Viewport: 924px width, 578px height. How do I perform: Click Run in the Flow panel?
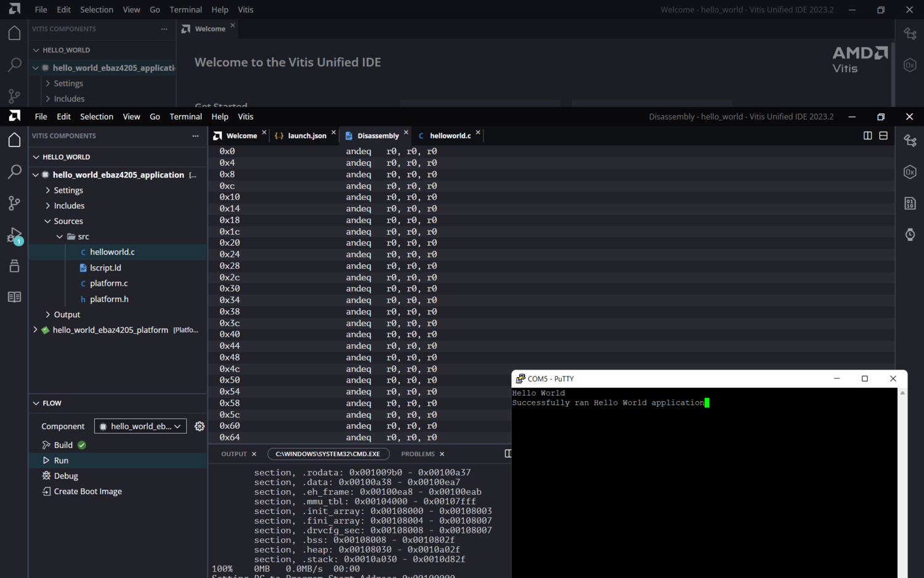[61, 460]
